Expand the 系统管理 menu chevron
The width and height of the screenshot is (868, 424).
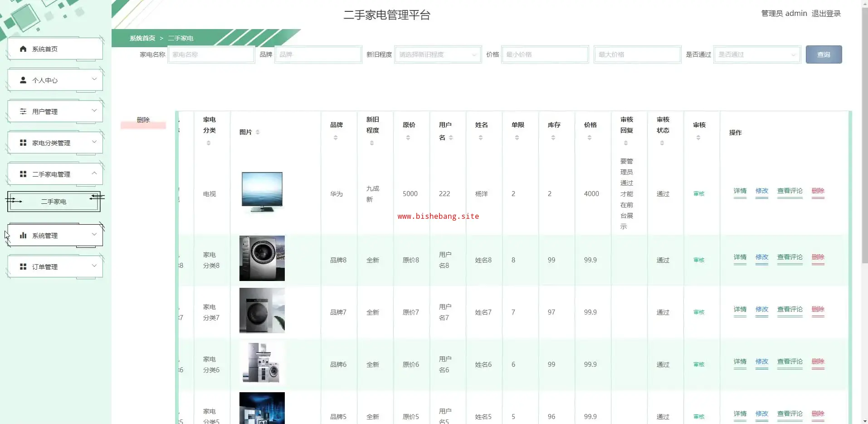click(x=94, y=234)
